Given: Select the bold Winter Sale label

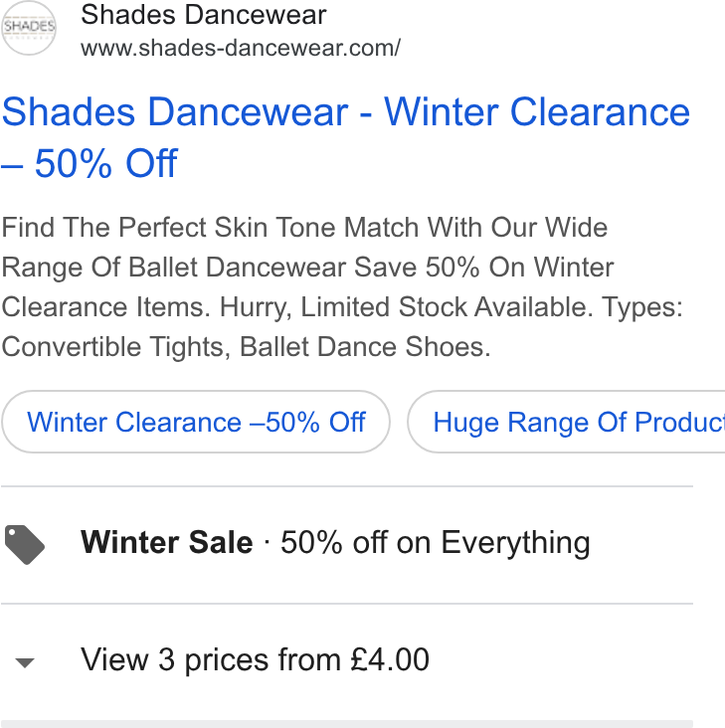Looking at the screenshot, I should 167,542.
